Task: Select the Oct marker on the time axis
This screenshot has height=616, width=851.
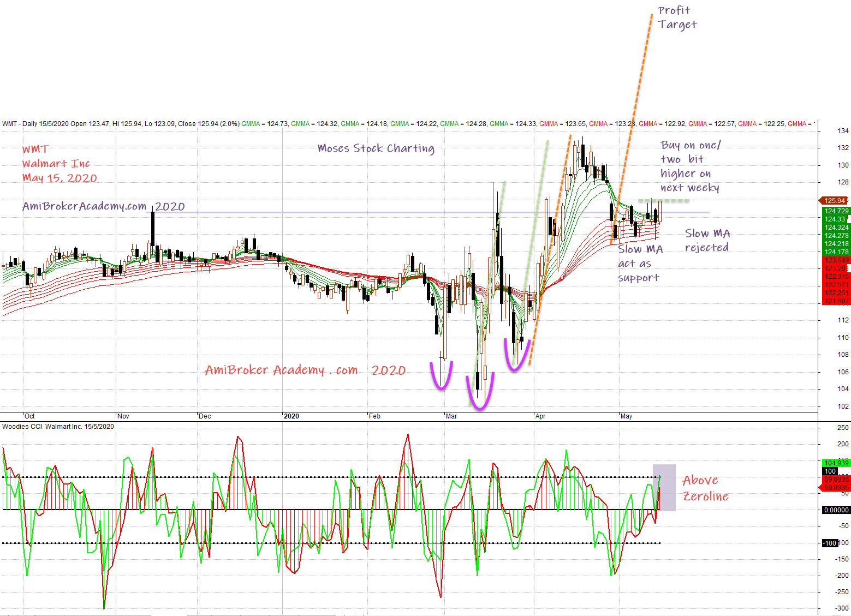Action: 29,416
